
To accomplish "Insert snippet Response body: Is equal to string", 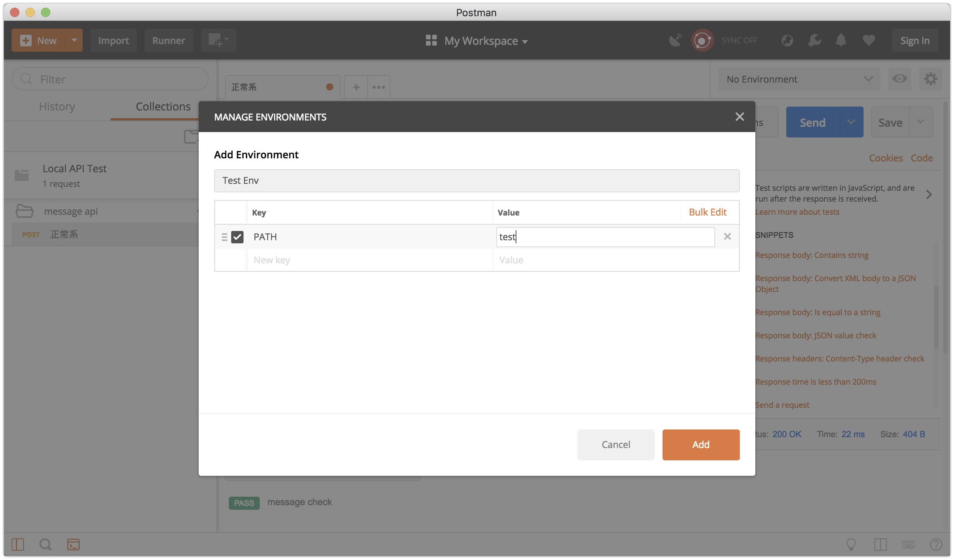I will click(x=818, y=312).
